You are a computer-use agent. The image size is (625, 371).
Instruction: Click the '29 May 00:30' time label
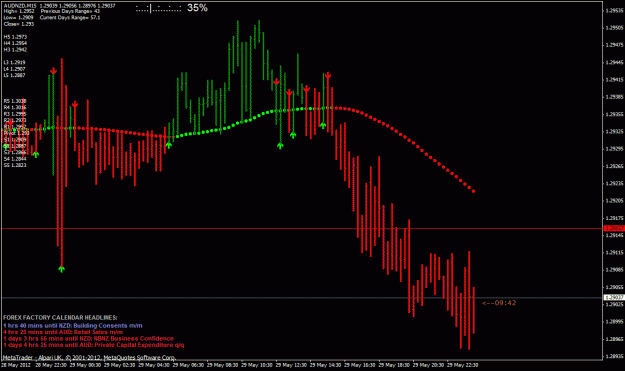click(x=84, y=365)
